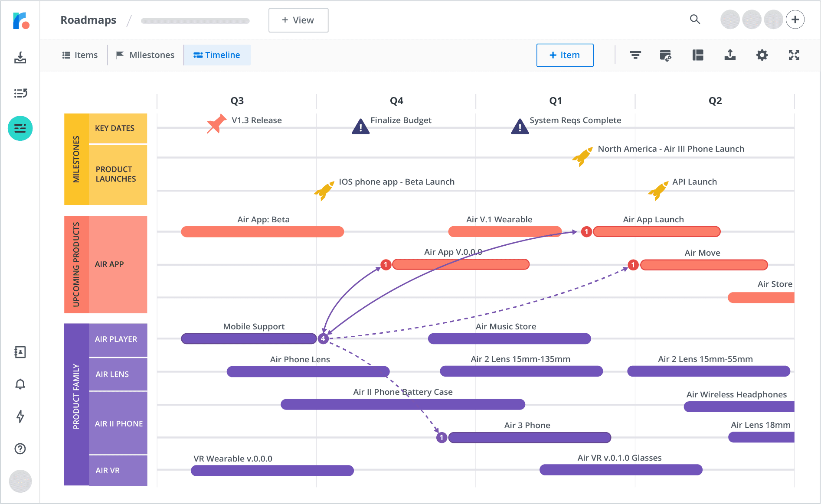Open the backlog list icon in sidebar
Image resolution: width=821 pixels, height=504 pixels.
pos(20,93)
